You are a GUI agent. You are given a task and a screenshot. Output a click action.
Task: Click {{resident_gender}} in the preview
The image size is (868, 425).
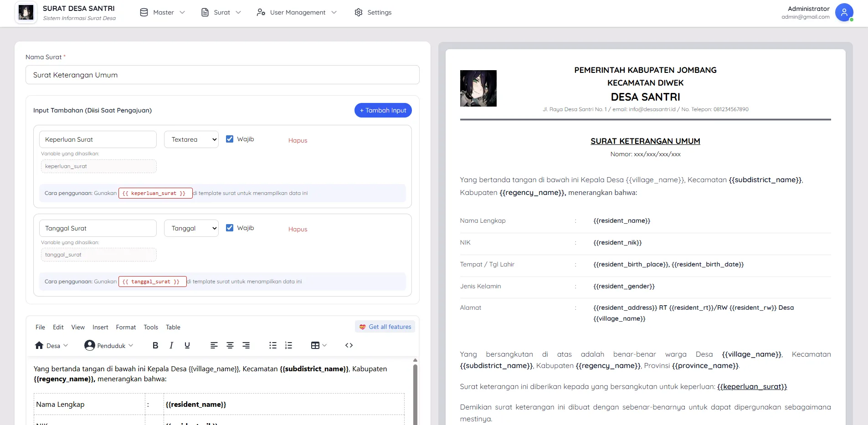pos(624,286)
